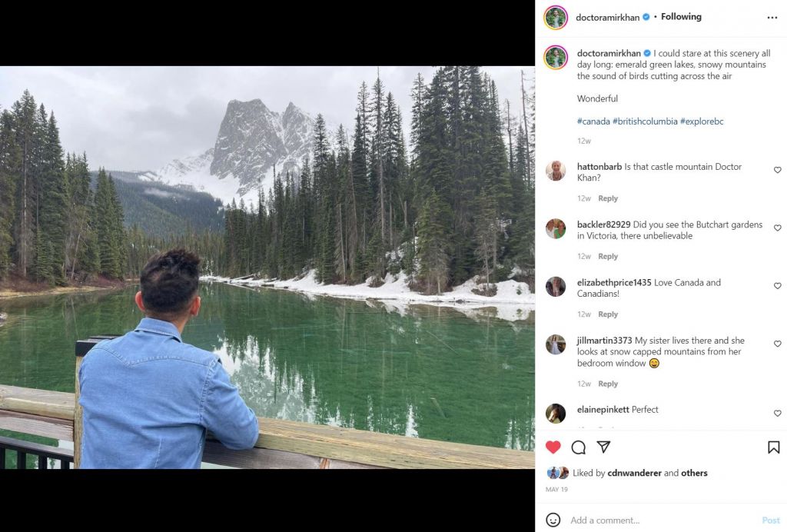Image resolution: width=787 pixels, height=532 pixels.
Task: Like jillmartin3373's comment heart
Action: [x=777, y=344]
